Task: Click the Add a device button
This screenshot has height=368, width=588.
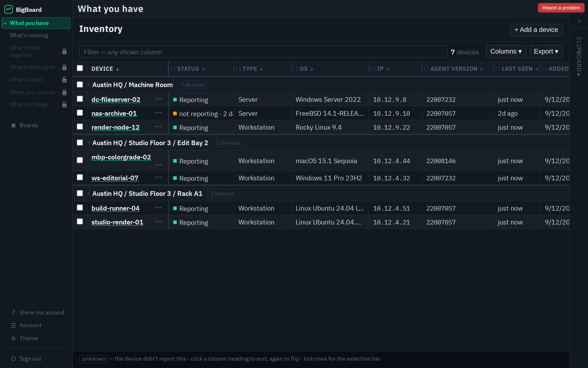Action: pos(536,30)
